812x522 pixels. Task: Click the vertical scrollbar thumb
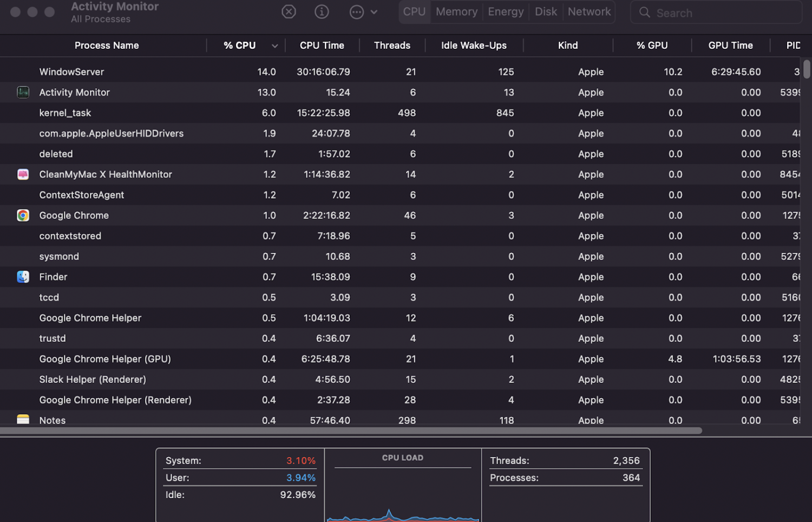[x=807, y=69]
